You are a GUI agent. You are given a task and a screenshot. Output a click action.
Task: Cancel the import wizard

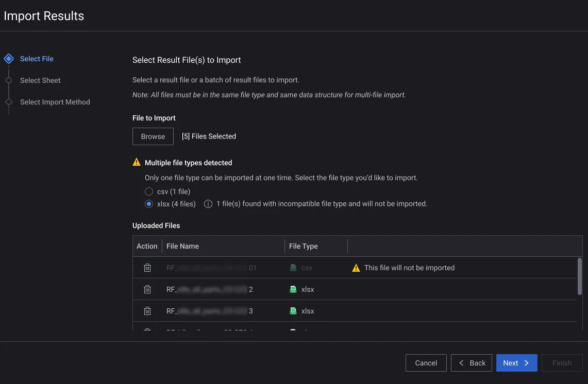coord(426,363)
